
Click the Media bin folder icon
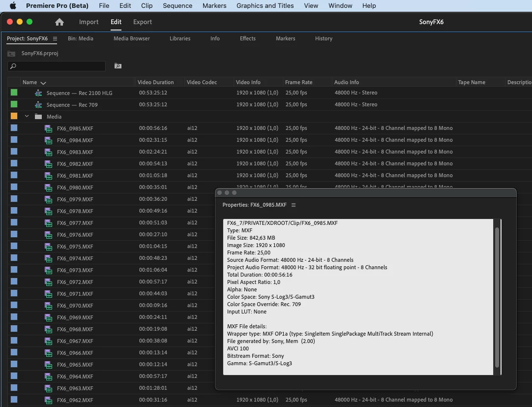[38, 117]
